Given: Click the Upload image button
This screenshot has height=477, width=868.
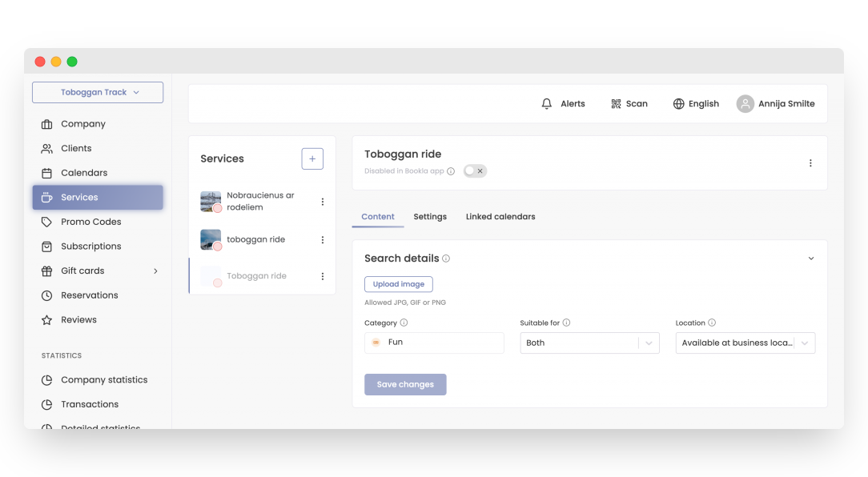Looking at the screenshot, I should click(x=398, y=284).
